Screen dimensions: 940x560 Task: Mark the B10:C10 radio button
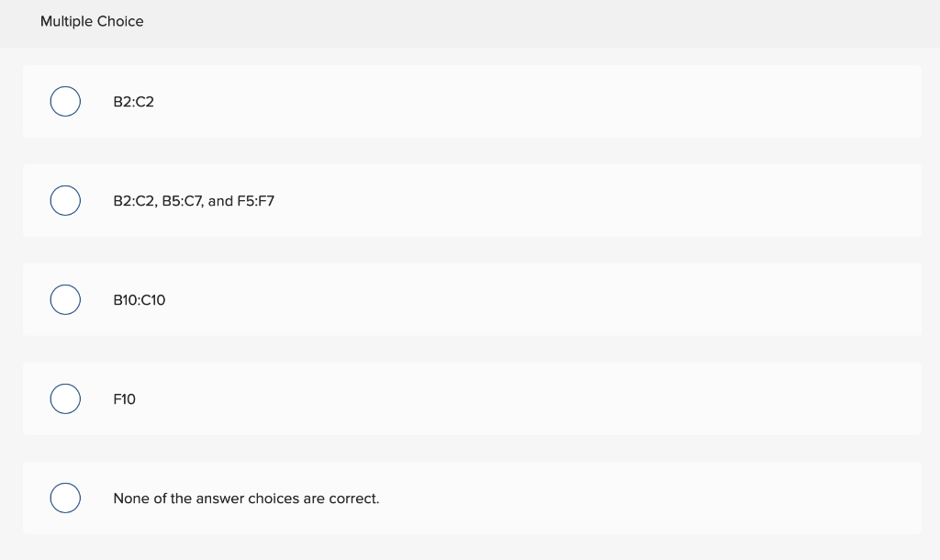(65, 300)
